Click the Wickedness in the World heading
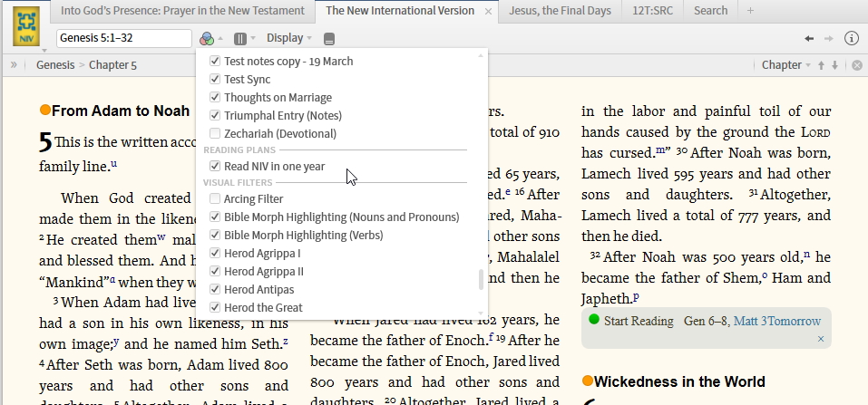 coord(679,381)
